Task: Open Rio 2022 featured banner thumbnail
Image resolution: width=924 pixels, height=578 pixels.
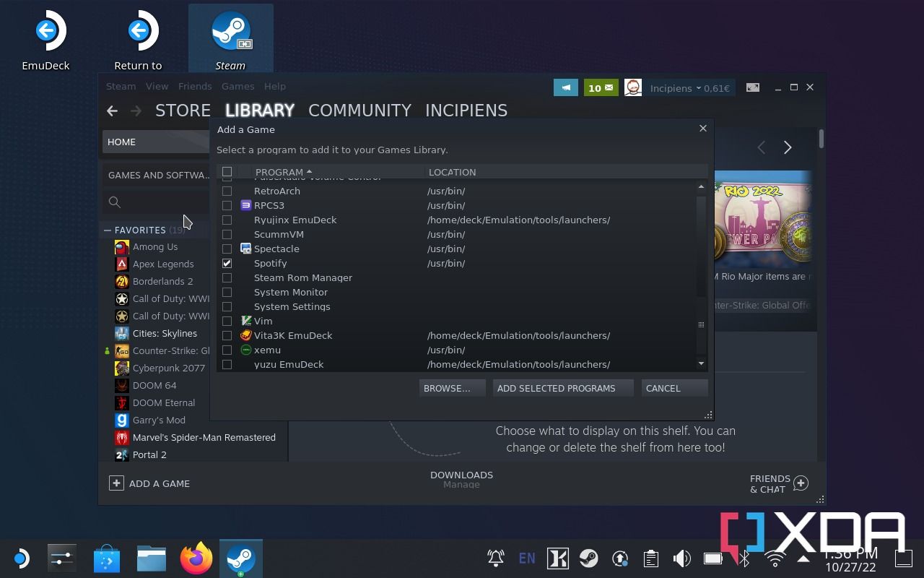Action: [x=763, y=220]
